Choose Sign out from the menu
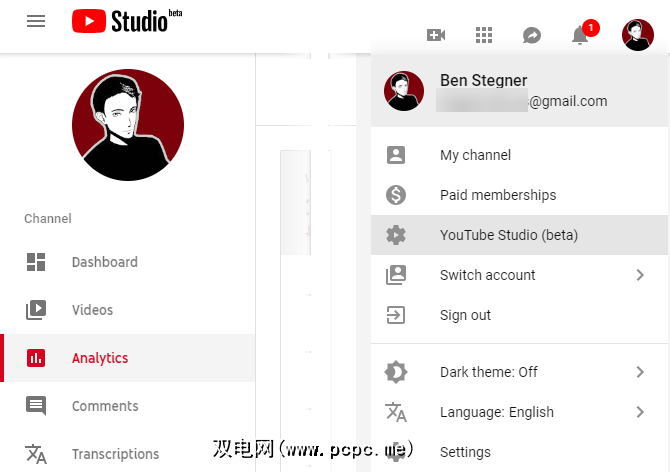Viewport: 670px width, 472px height. (x=519, y=315)
